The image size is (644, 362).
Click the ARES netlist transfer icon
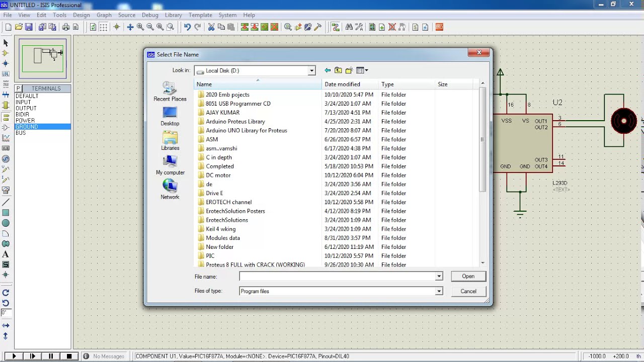coord(439,27)
